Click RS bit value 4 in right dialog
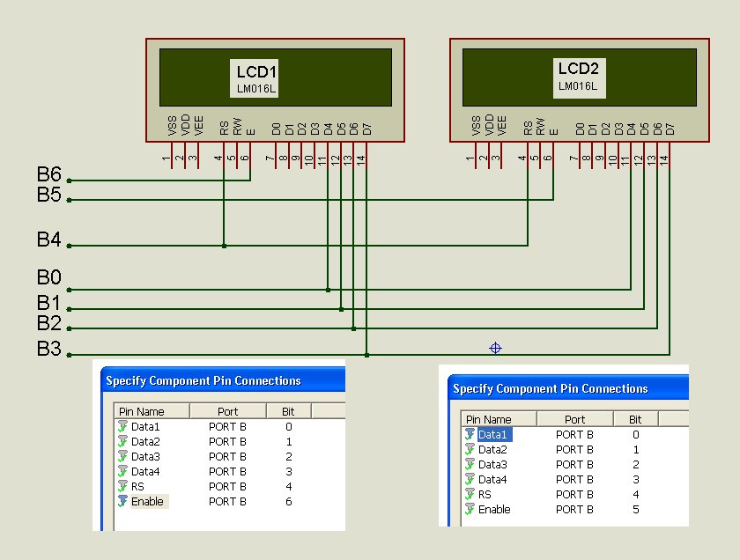This screenshot has width=740, height=560. click(x=636, y=495)
